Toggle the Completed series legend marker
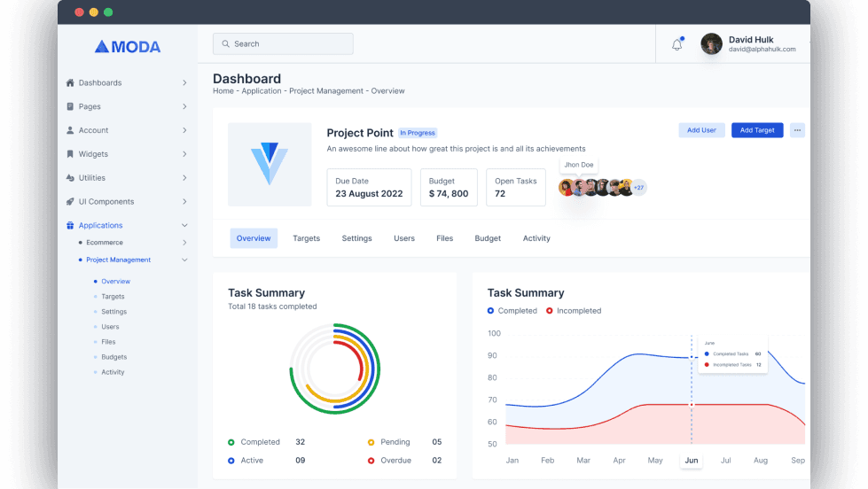The image size is (868, 489). pyautogui.click(x=490, y=311)
